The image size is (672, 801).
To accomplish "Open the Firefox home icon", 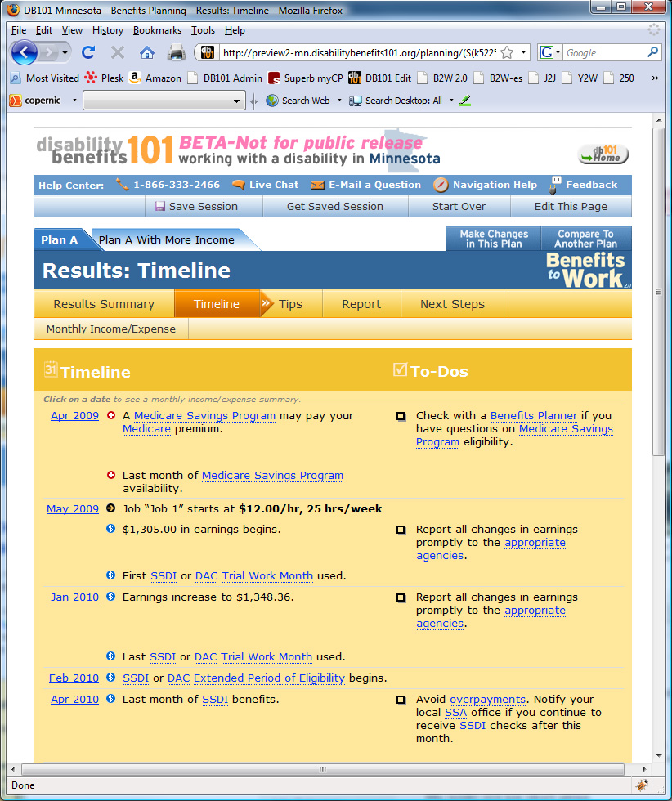I will (146, 52).
